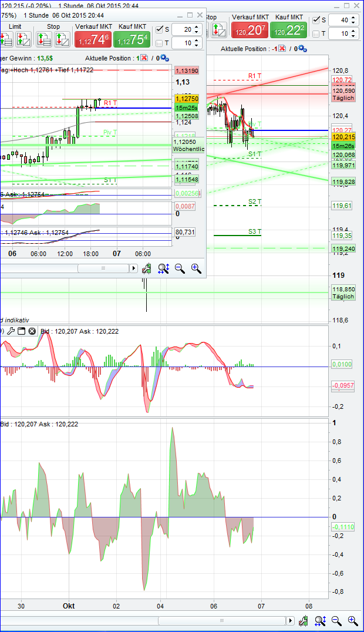Click the -0,0957 indicator value label

point(343,385)
